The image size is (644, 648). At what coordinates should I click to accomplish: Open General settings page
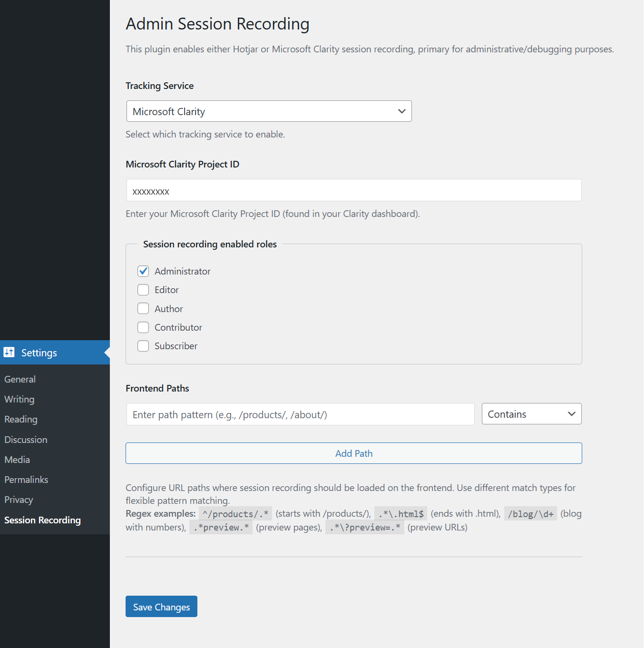[x=20, y=379]
